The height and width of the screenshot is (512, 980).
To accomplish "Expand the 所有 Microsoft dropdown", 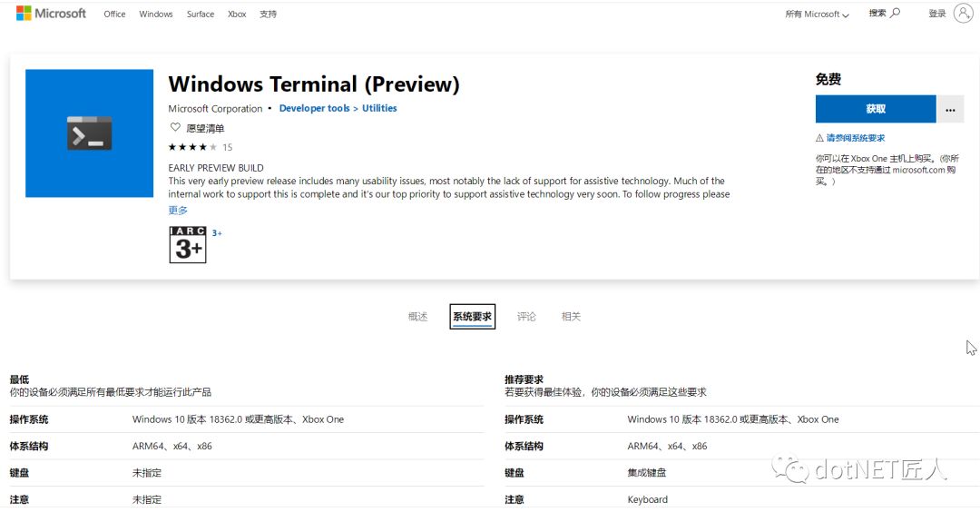I will tap(817, 14).
